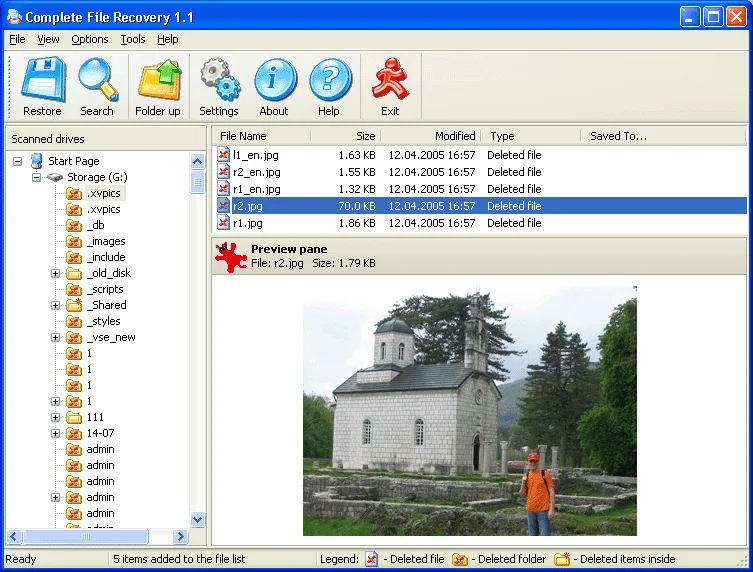The width and height of the screenshot is (753, 572).
Task: Open the File menu
Action: pos(17,39)
